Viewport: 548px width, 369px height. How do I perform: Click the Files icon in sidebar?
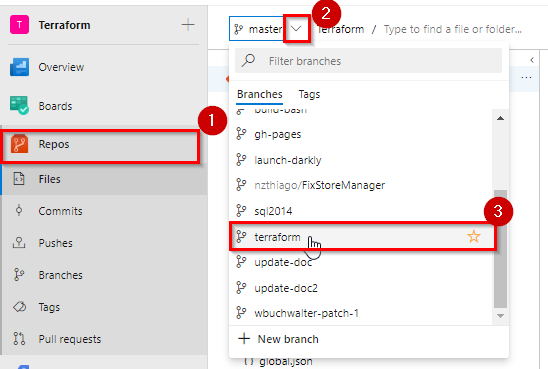19,179
